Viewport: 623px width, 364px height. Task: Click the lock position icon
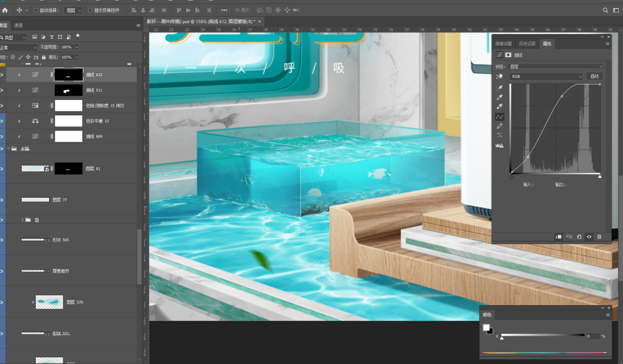[28, 57]
